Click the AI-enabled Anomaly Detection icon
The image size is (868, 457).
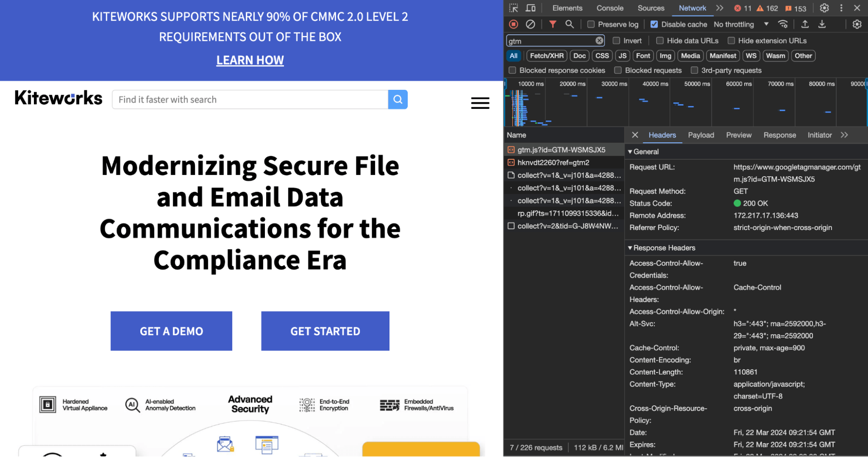pyautogui.click(x=132, y=405)
